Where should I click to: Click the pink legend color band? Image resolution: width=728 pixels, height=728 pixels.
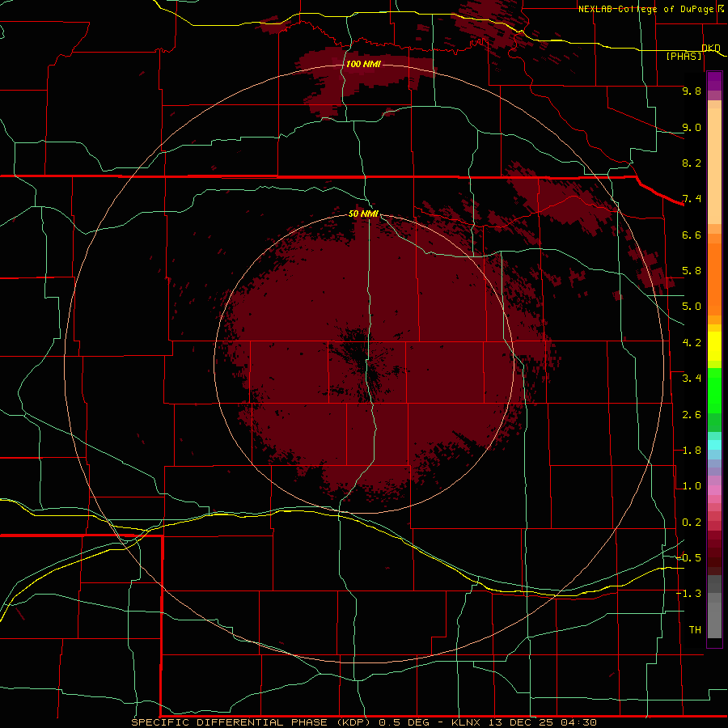click(x=714, y=490)
